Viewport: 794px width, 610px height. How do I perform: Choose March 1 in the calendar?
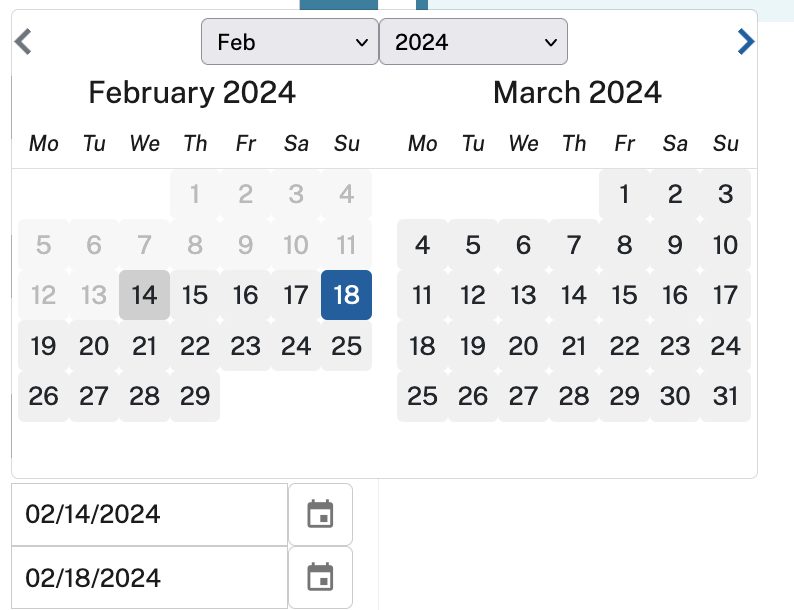624,194
